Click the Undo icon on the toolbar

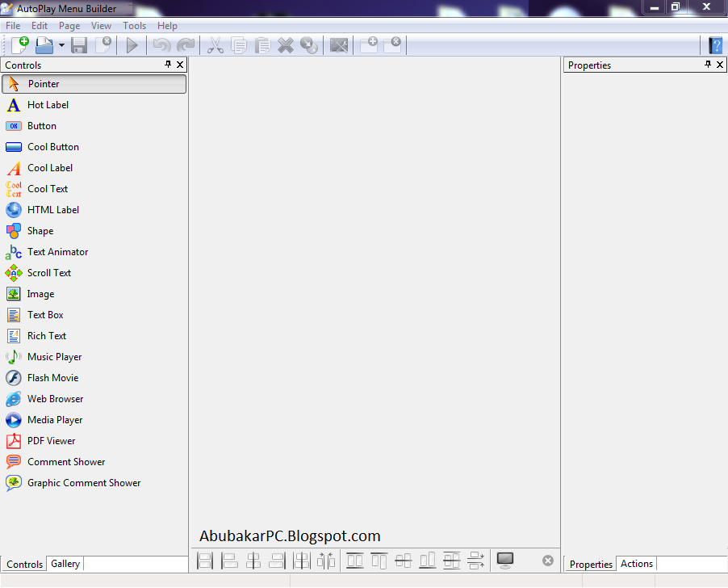coord(161,45)
